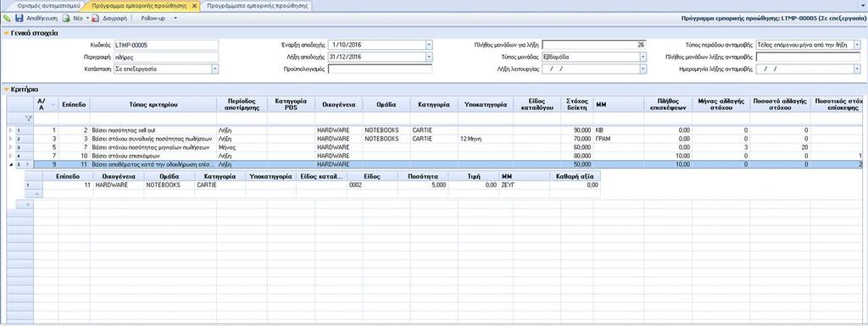Open the Έναρξη αποδοχής date dropdown
868x326 pixels.
(x=429, y=45)
